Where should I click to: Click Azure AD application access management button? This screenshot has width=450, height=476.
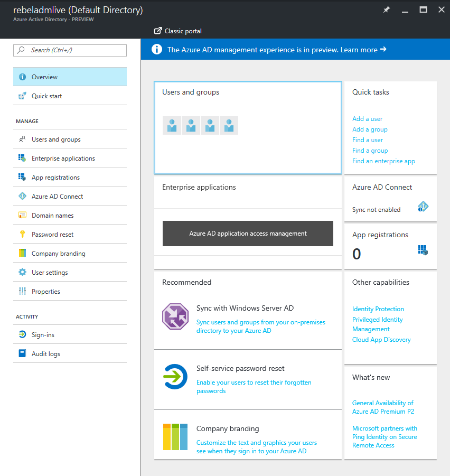pos(248,234)
